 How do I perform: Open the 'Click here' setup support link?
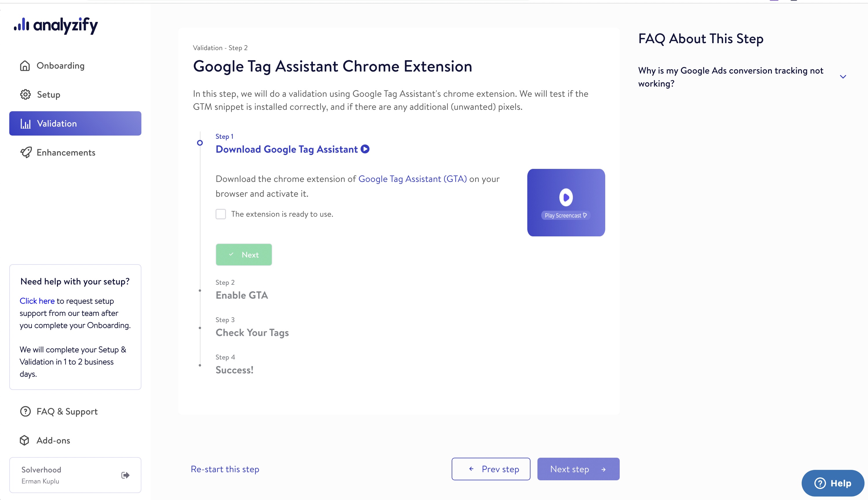pyautogui.click(x=37, y=301)
